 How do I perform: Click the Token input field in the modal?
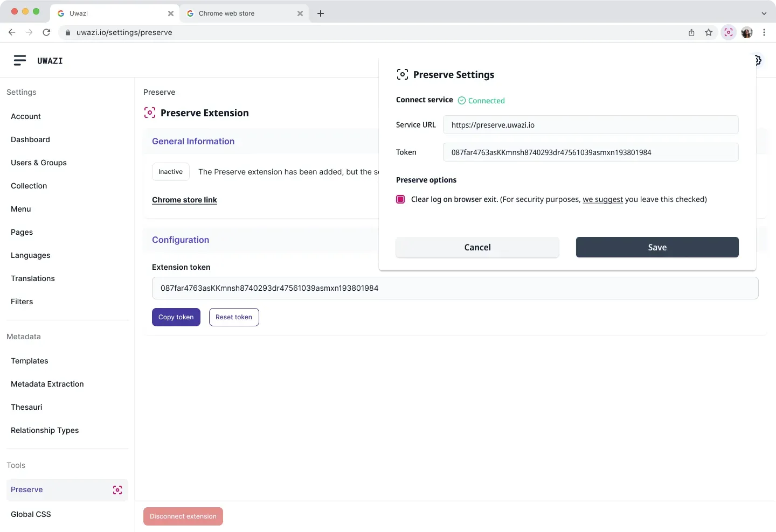(591, 152)
